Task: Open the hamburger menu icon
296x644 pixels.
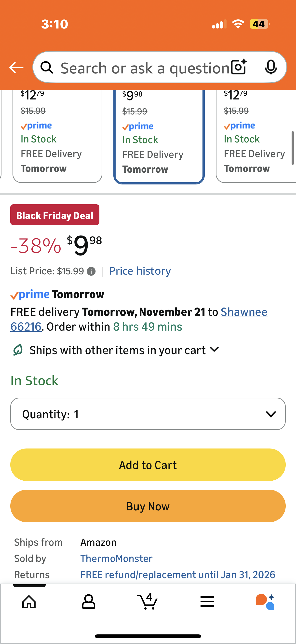Action: click(207, 602)
